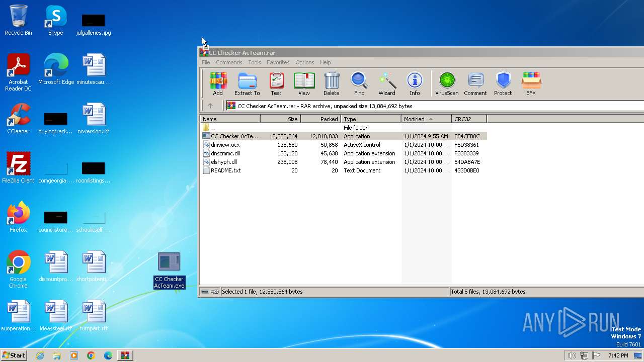
Task: Open the Commands menu
Action: (229, 62)
